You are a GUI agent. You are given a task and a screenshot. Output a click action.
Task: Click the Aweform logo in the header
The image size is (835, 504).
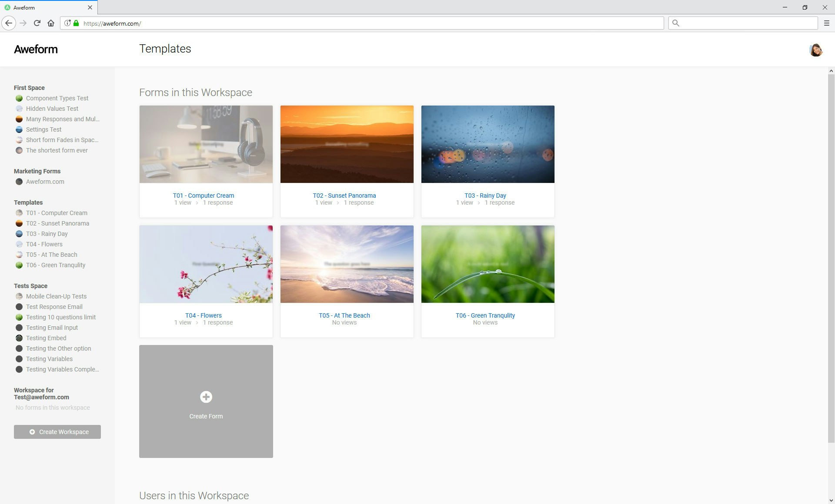(36, 49)
